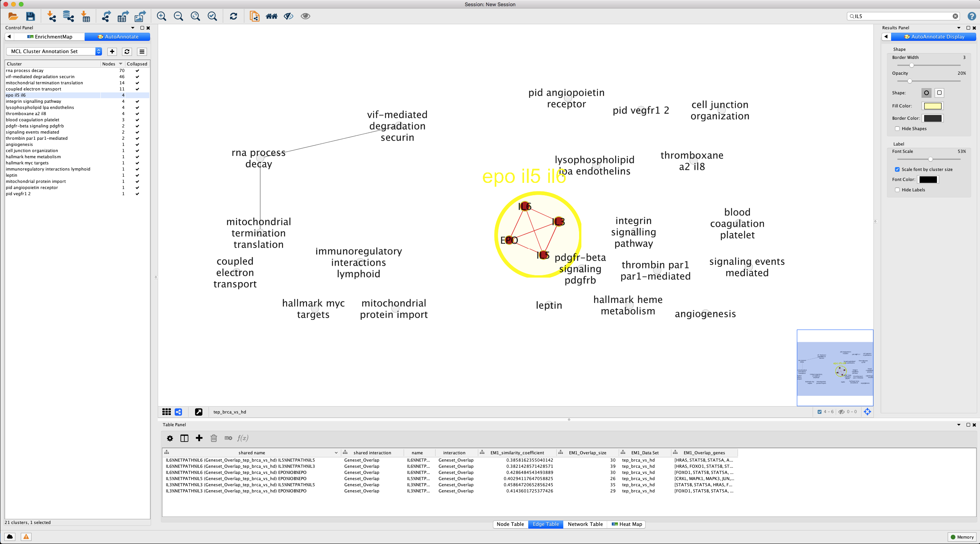The height and width of the screenshot is (544, 980).
Task: Open annotation set hamburger menu
Action: tap(142, 52)
